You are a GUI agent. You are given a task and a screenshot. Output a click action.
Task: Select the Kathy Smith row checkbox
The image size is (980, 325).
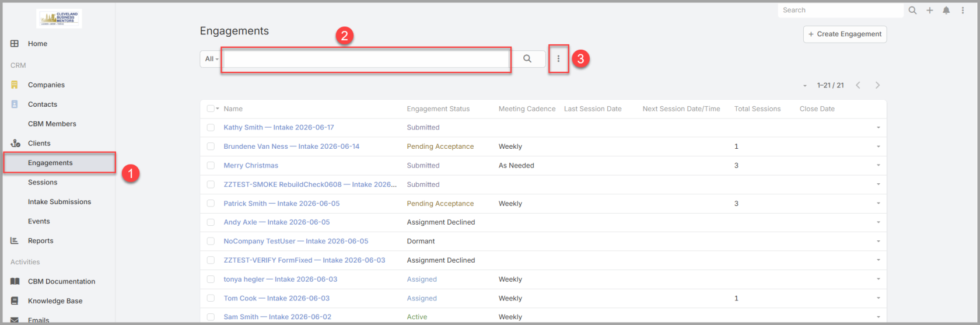211,128
